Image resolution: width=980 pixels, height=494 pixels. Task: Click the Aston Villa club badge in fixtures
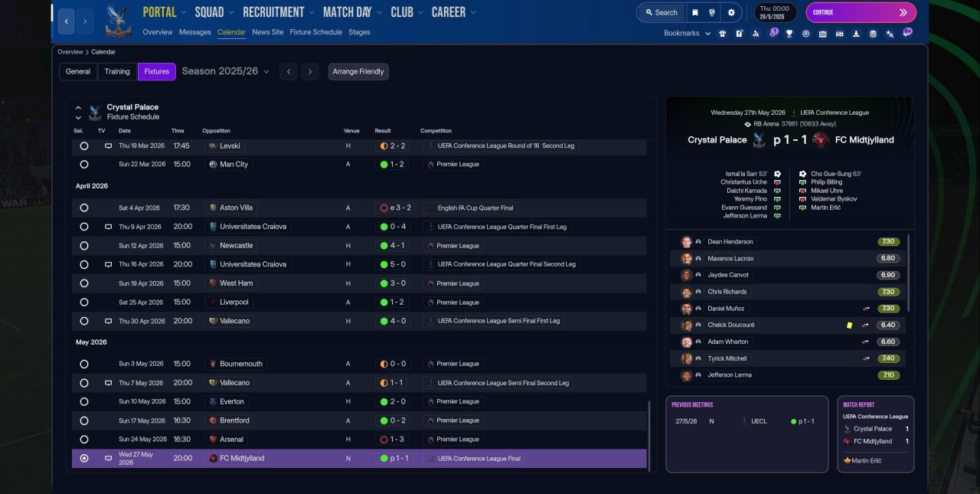[x=212, y=208]
